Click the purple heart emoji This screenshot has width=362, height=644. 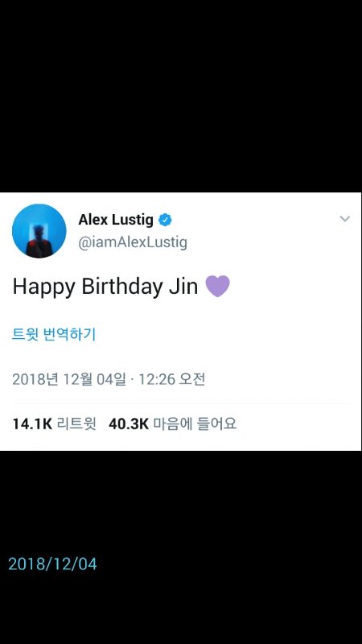coord(217,287)
